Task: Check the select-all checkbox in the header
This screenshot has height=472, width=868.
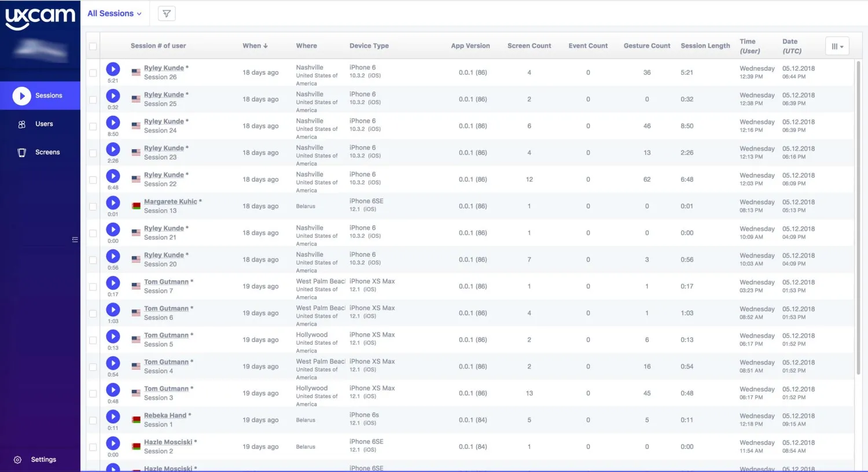Action: tap(93, 46)
